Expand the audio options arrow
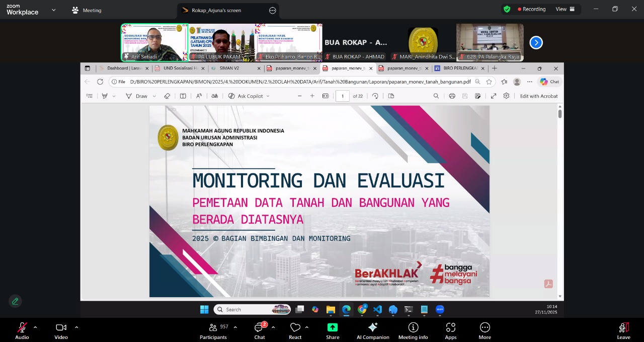 pyautogui.click(x=35, y=327)
